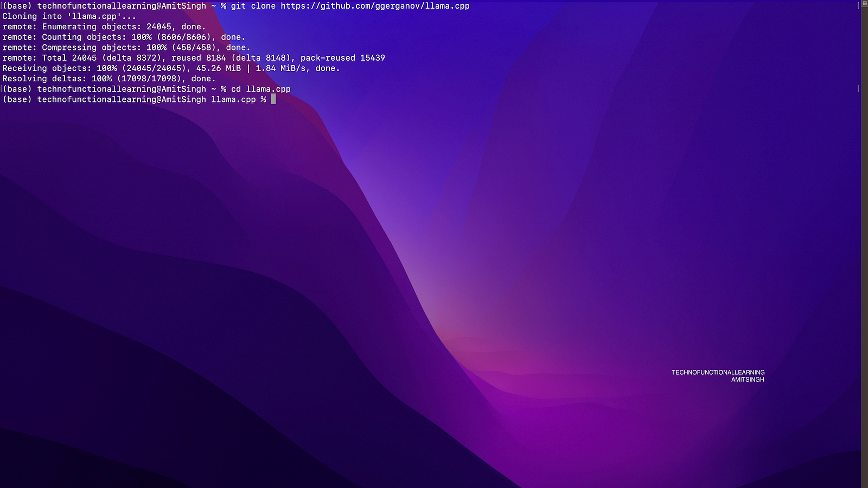Click the left bracket mark before cd prompt

[1, 89]
